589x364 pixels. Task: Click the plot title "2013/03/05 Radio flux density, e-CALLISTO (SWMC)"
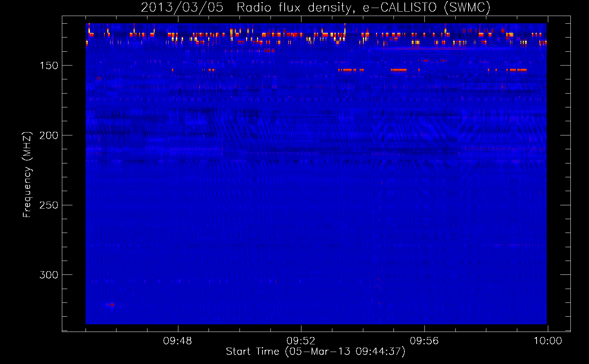tap(316, 8)
